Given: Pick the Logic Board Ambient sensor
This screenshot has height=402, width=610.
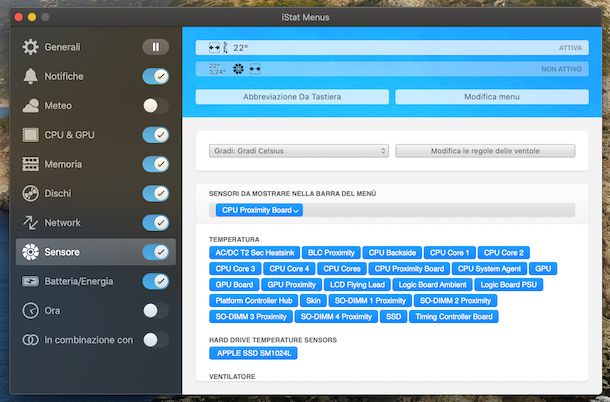Looking at the screenshot, I should [432, 285].
